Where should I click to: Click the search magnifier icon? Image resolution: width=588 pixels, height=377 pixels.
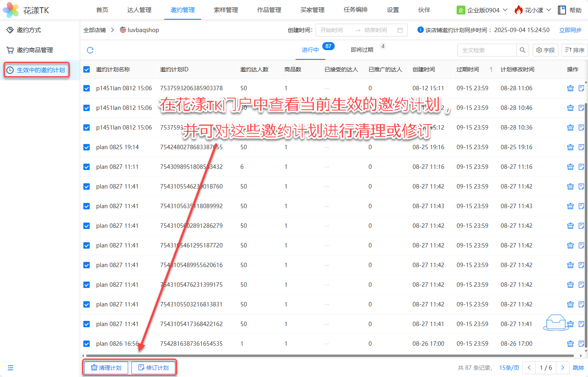tap(522, 50)
